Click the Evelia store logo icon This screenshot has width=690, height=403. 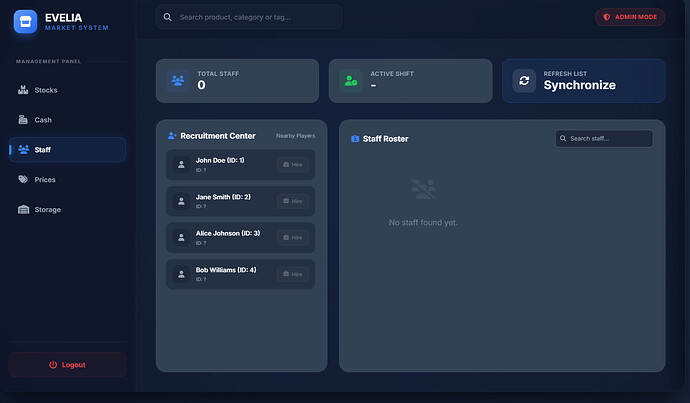25,21
